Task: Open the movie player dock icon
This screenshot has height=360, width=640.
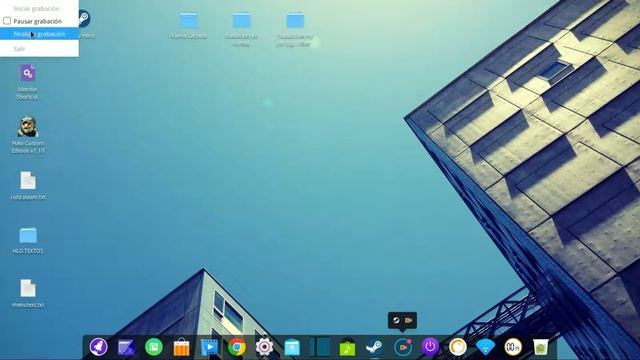Action: pyautogui.click(x=209, y=347)
